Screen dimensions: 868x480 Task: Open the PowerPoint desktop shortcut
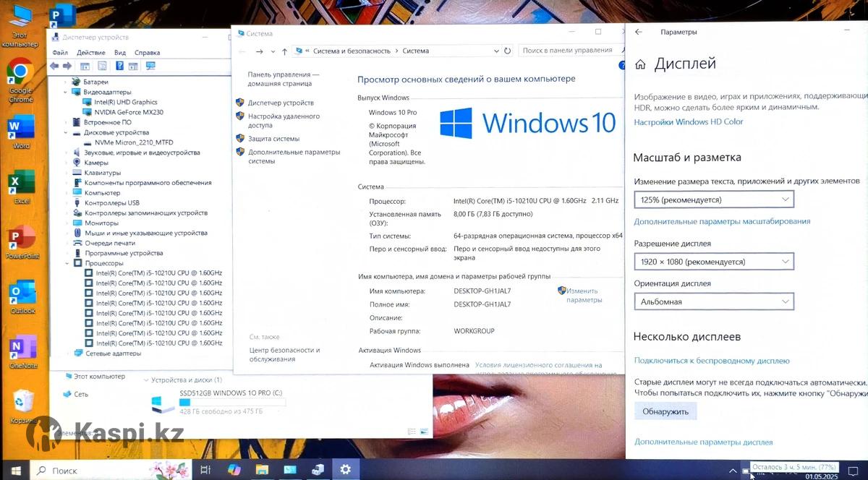coord(22,242)
